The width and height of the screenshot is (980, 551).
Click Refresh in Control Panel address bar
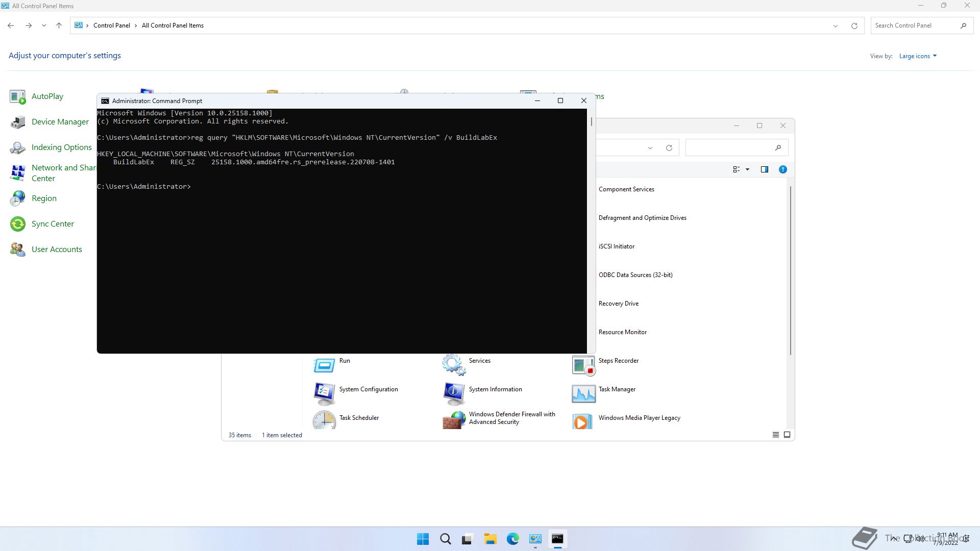[854, 26]
